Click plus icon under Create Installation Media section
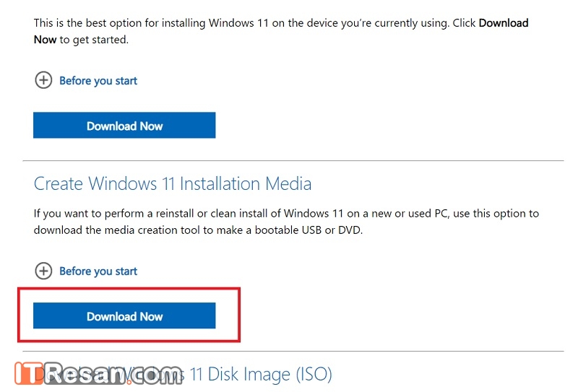 coord(43,271)
